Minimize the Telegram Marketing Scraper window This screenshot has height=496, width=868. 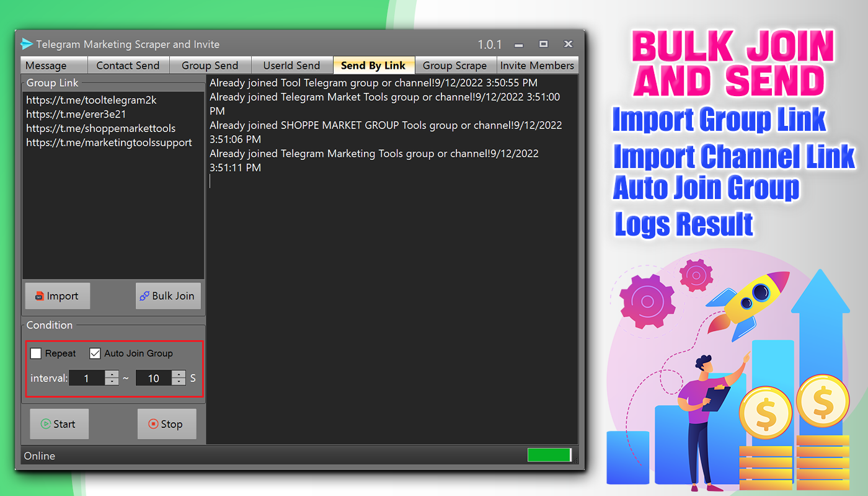pos(518,45)
